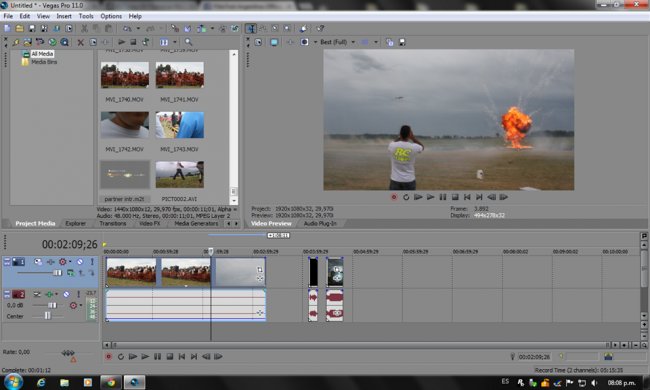Click the What's This help icon
Viewport: 650px width, 390px height.
coord(320,29)
